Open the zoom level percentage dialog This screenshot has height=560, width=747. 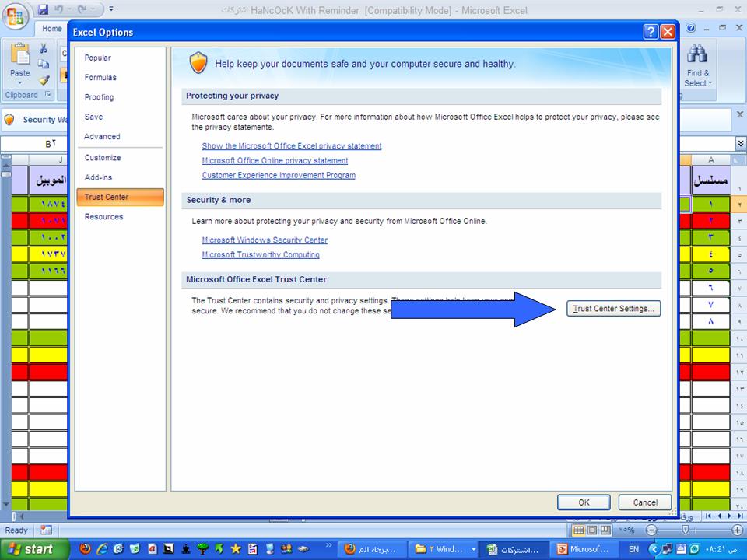tap(626, 530)
